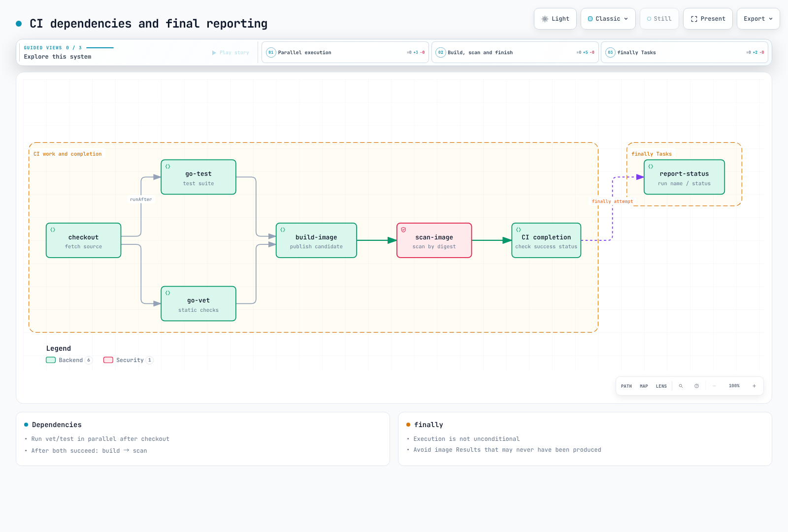Click the Explore this system text
This screenshot has width=788, height=532.
(58, 57)
